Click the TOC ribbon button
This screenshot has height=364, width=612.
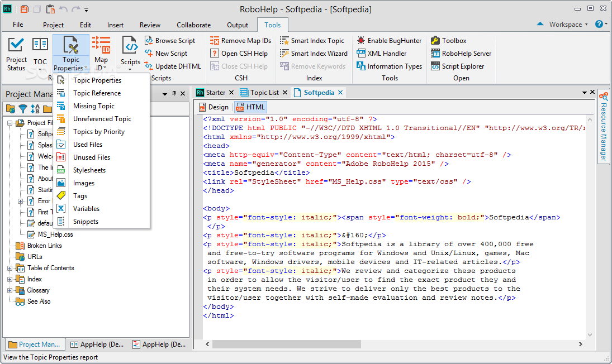click(40, 54)
